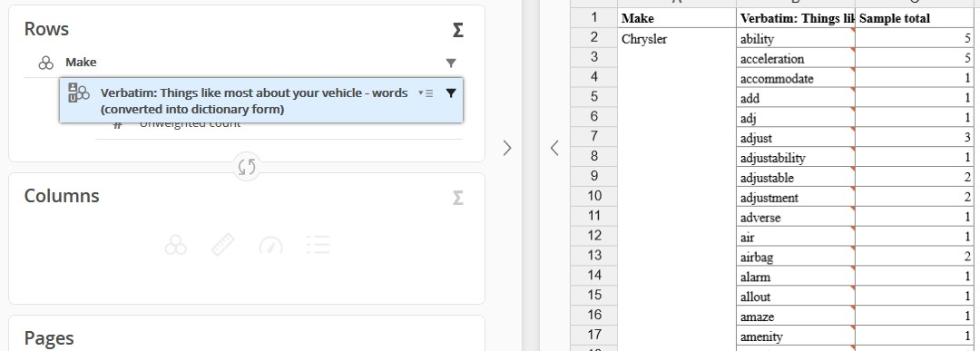The height and width of the screenshot is (351, 980).
Task: Collapse the table panel with the left-pointing chevron
Action: pos(554,148)
